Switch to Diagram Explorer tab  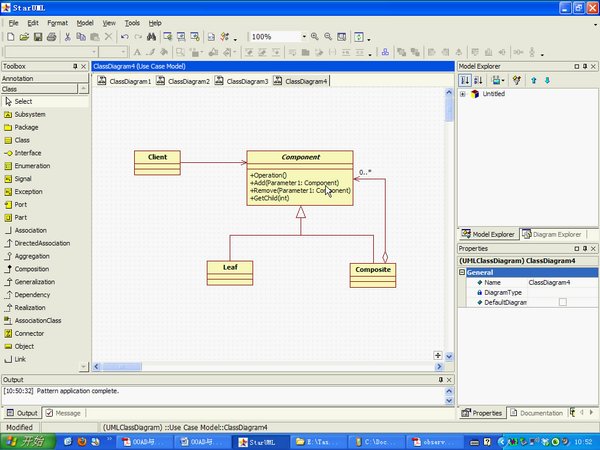tap(556, 234)
